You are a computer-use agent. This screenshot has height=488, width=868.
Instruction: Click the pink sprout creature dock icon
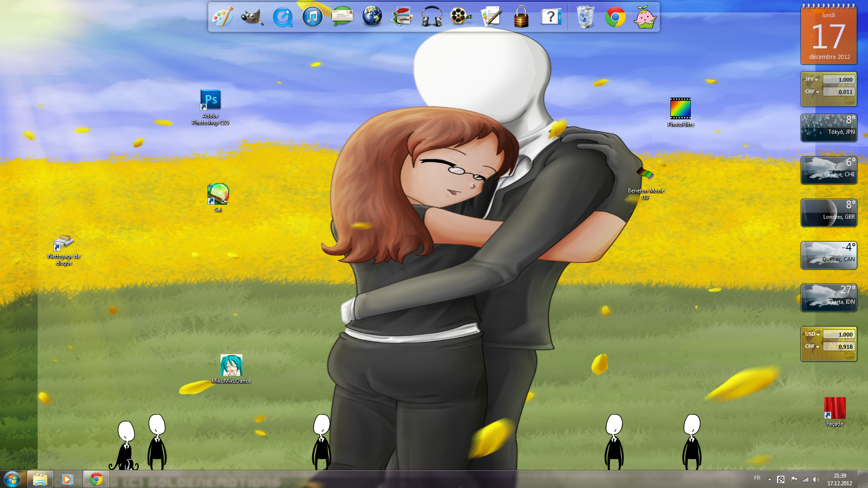645,17
